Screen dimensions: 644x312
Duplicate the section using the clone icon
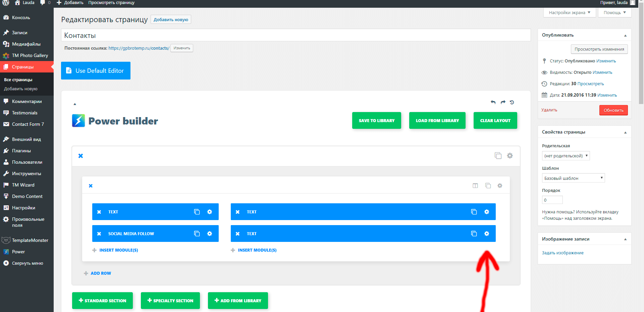pyautogui.click(x=498, y=156)
